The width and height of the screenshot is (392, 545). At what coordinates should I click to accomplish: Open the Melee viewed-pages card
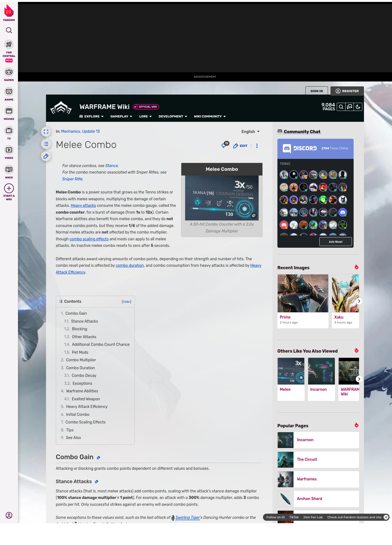pos(291,379)
